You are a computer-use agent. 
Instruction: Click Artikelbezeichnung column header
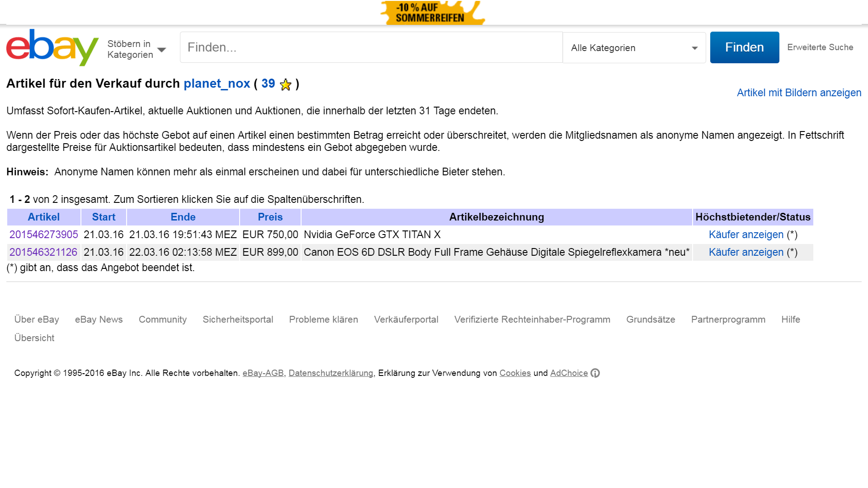496,217
